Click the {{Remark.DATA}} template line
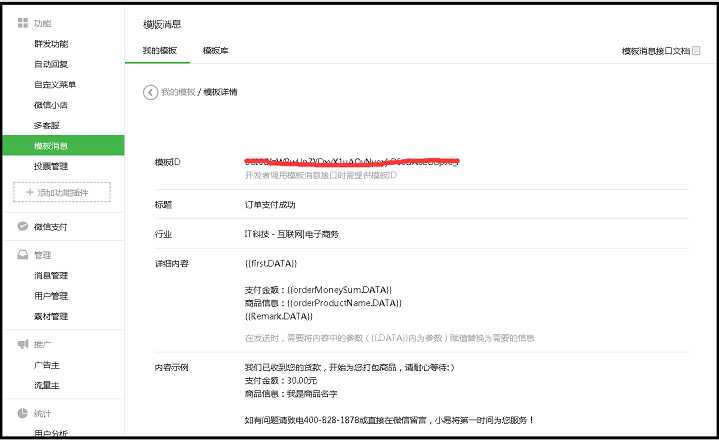The height and width of the screenshot is (440, 719). tap(279, 316)
